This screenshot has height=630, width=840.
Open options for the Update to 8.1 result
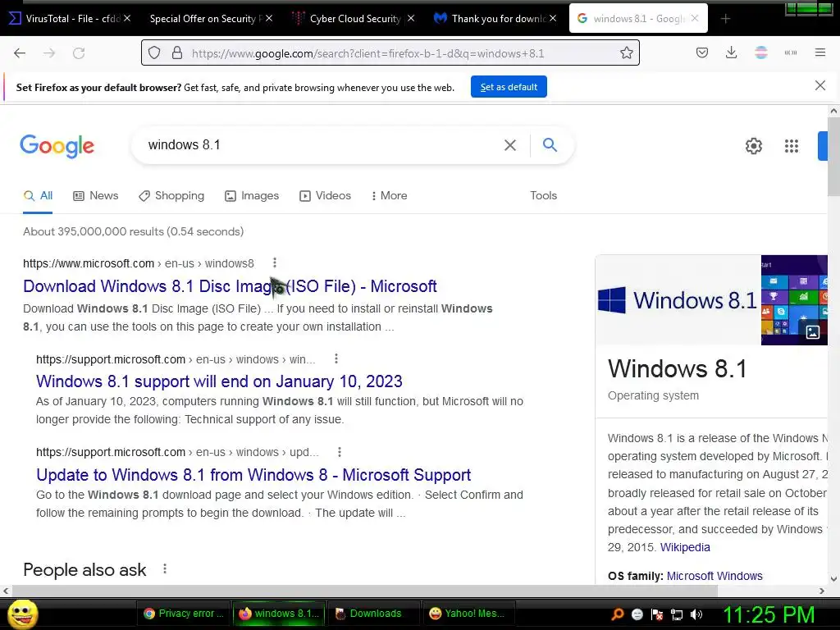(339, 452)
